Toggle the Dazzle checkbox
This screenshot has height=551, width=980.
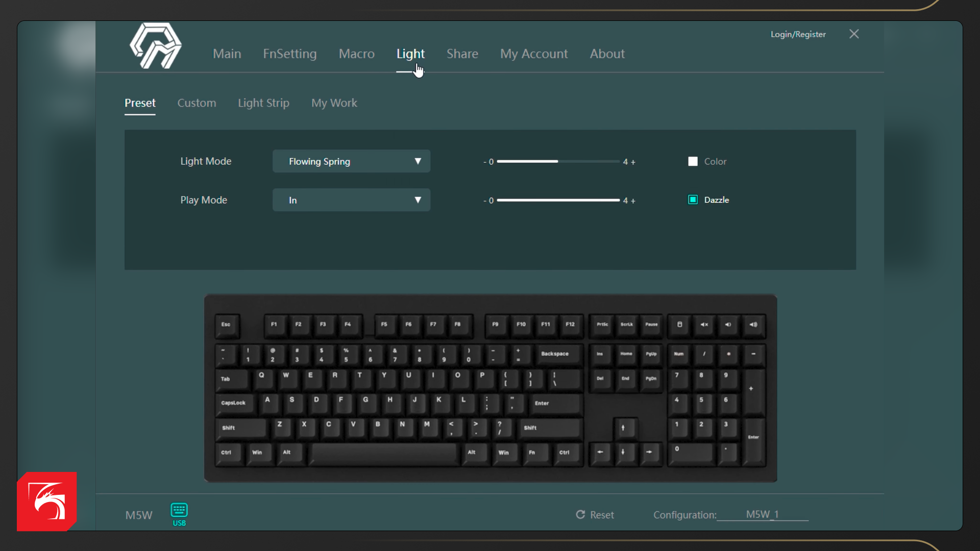pyautogui.click(x=693, y=200)
